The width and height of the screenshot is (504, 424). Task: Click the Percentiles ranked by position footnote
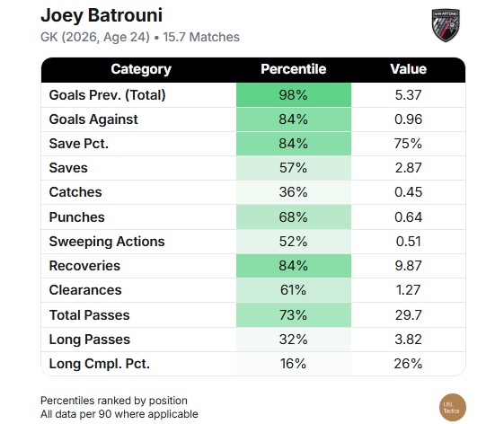tap(114, 401)
